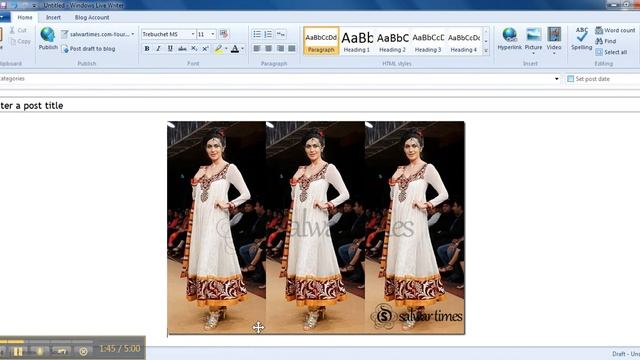Show previous row of HTML styles
Image resolution: width=640 pixels, height=360 pixels.
click(486, 31)
